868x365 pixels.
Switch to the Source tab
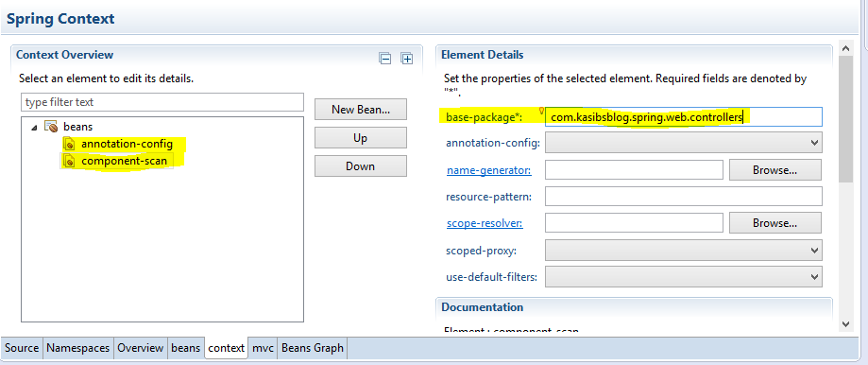click(22, 348)
